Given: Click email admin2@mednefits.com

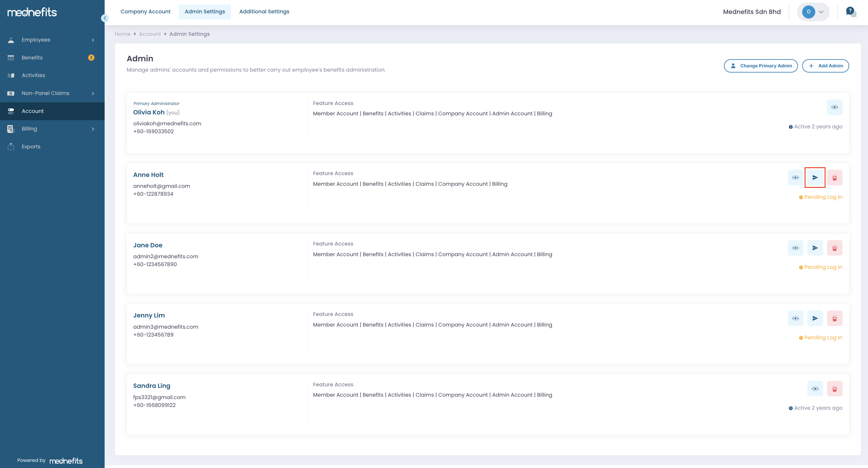Looking at the screenshot, I should point(166,256).
